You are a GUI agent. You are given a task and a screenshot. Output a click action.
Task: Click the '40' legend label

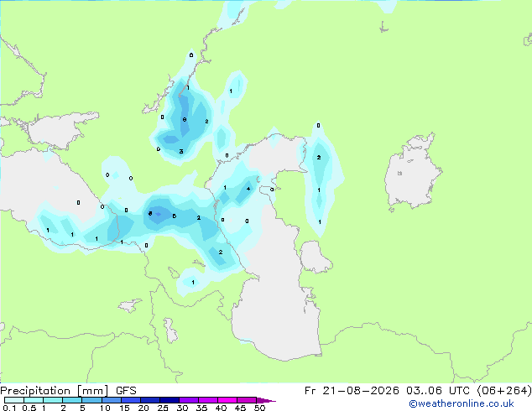click(x=221, y=408)
